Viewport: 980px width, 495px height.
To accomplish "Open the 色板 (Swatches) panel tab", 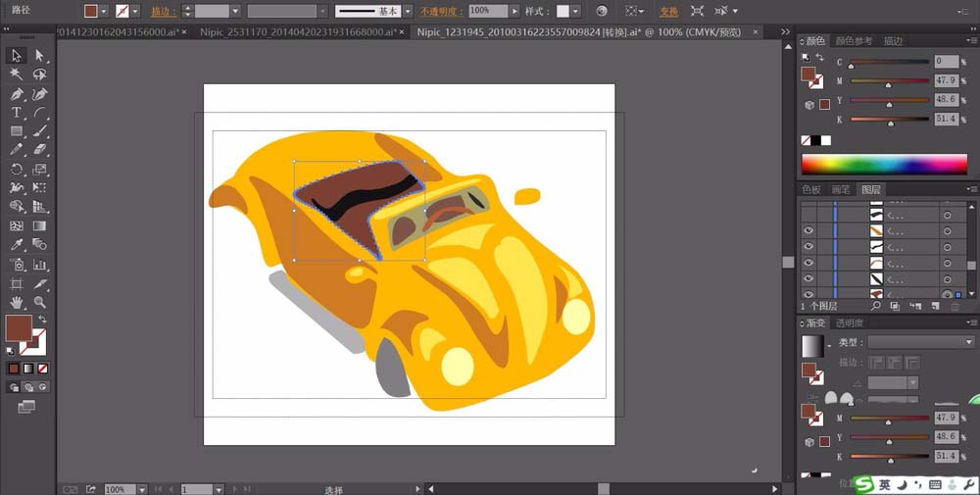I will coord(811,189).
